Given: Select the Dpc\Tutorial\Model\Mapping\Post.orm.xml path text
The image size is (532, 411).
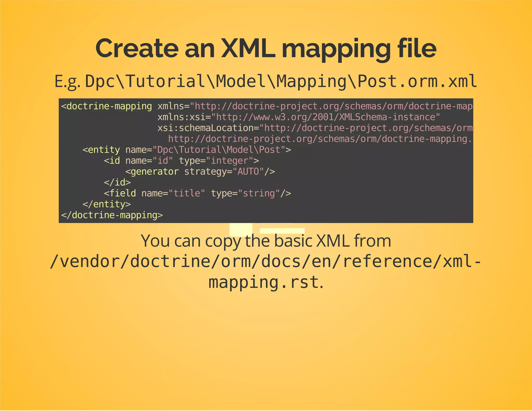Looking at the screenshot, I should pos(281,81).
